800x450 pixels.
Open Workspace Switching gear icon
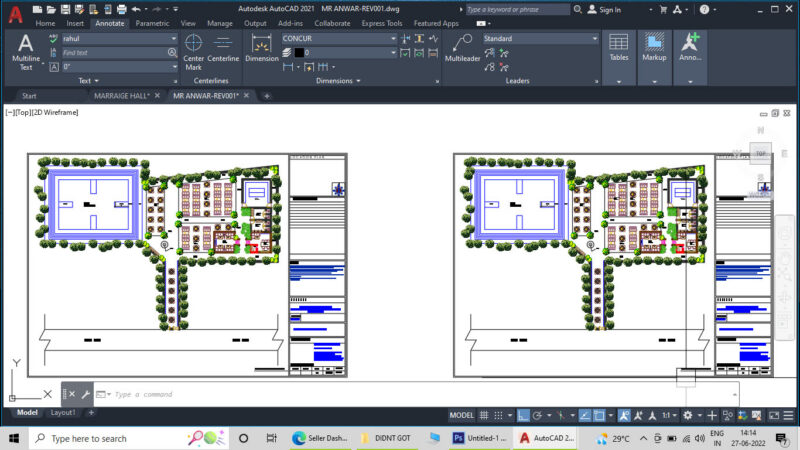(688, 415)
